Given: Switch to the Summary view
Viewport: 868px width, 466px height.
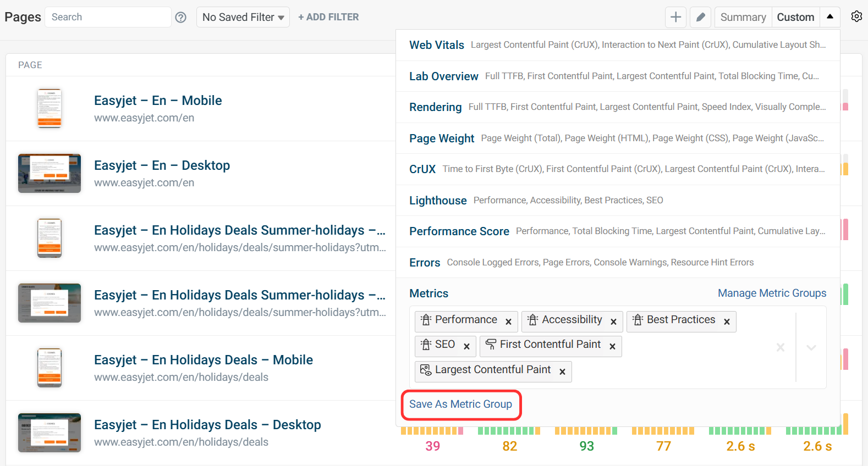Looking at the screenshot, I should coord(743,17).
